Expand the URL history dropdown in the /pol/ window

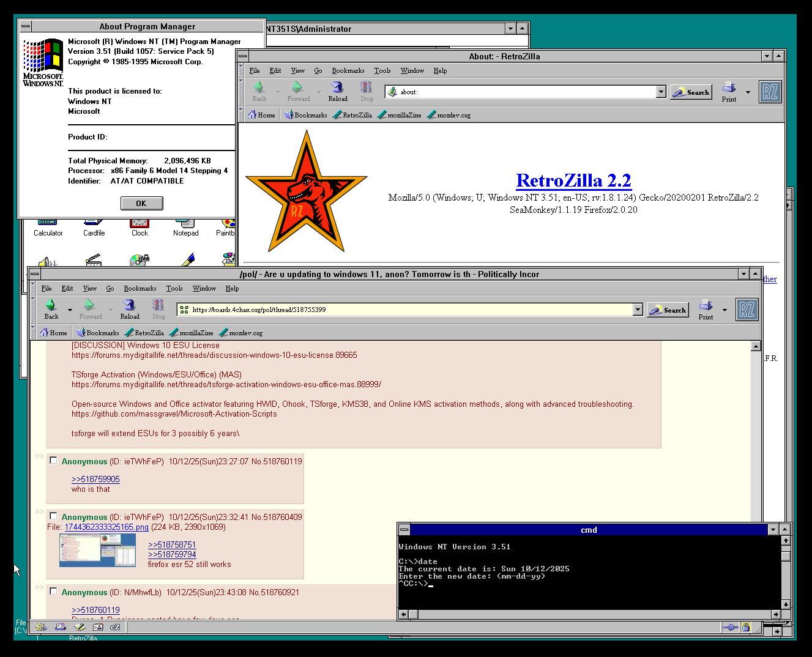638,310
